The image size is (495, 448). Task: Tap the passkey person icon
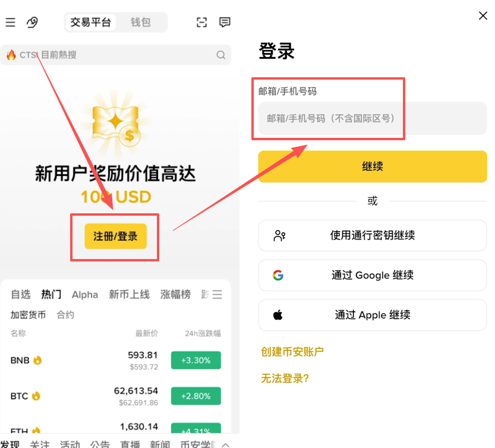279,235
